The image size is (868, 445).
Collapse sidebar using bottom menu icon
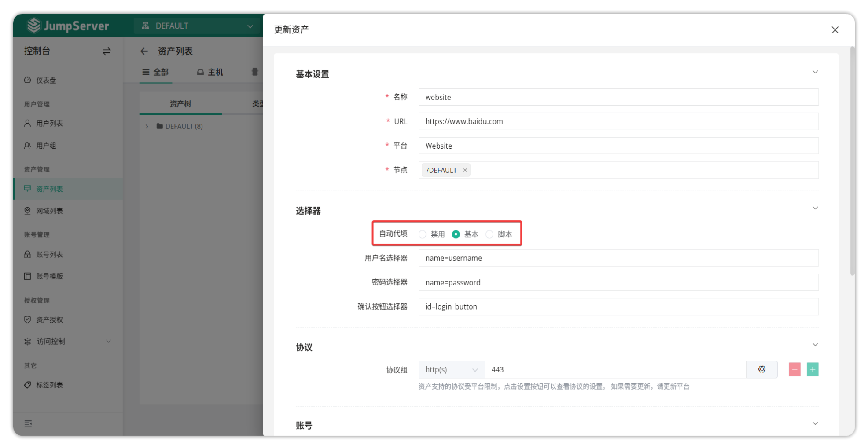(x=28, y=424)
